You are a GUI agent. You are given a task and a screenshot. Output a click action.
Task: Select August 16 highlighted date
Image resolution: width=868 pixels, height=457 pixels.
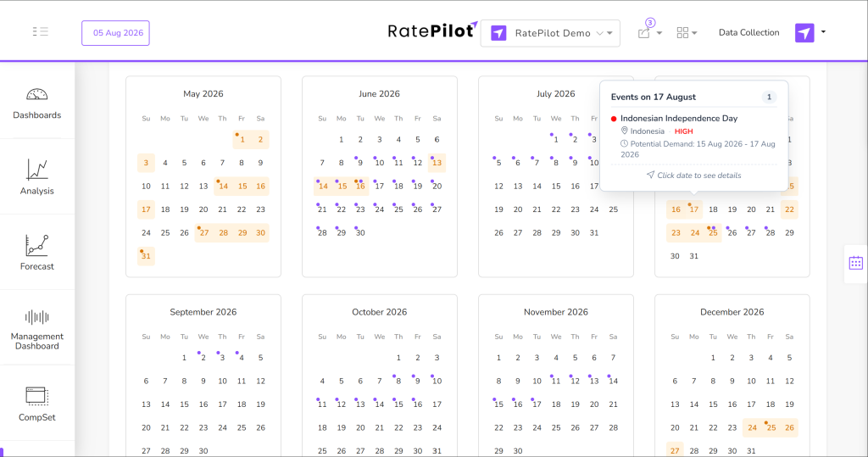[676, 209]
